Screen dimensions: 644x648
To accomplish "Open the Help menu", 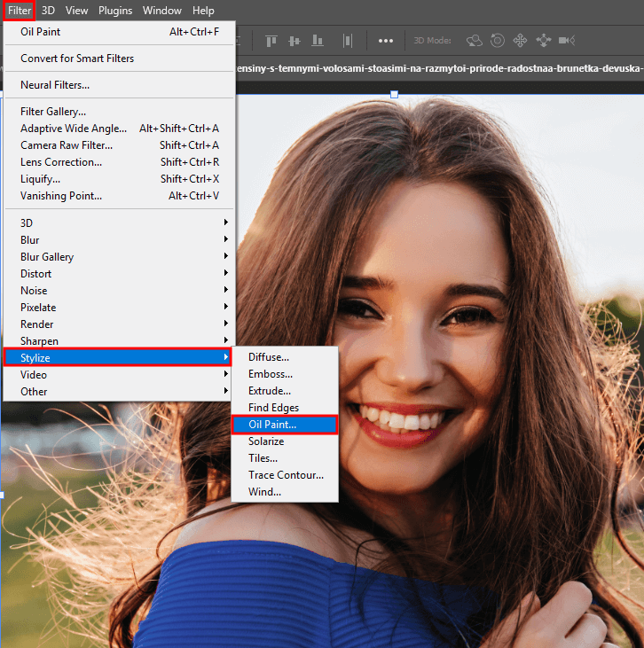I will click(x=203, y=11).
